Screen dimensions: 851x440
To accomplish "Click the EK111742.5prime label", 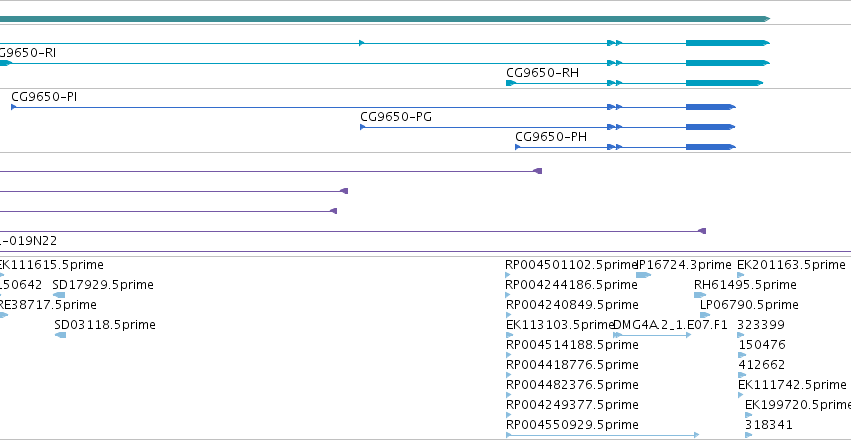I will tap(792, 385).
